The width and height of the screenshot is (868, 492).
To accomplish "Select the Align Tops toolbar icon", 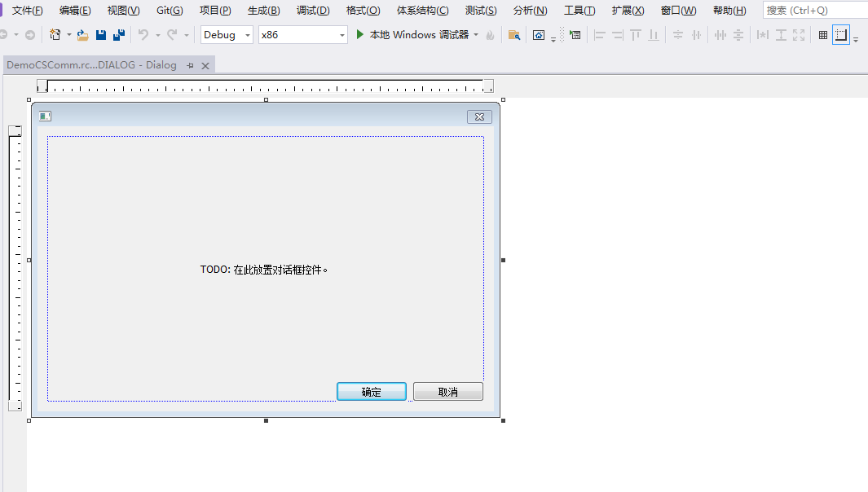I will point(637,35).
